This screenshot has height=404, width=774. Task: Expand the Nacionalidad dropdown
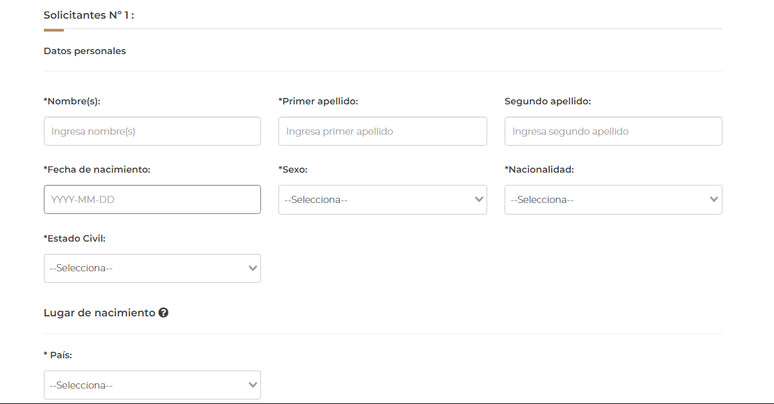(613, 199)
